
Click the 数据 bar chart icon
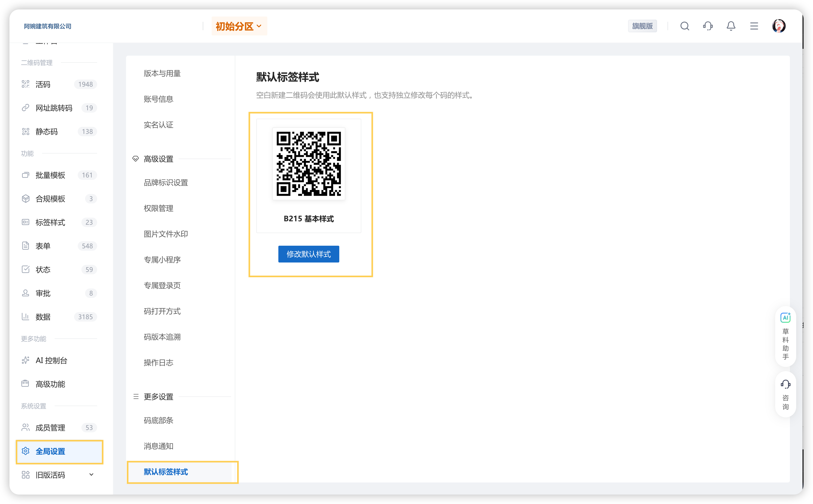pos(26,317)
